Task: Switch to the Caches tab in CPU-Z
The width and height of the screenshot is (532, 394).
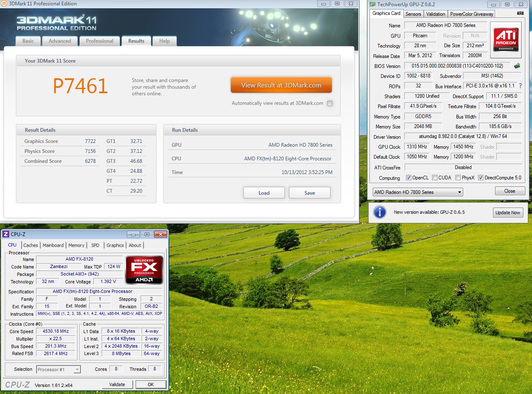Action: (x=31, y=245)
